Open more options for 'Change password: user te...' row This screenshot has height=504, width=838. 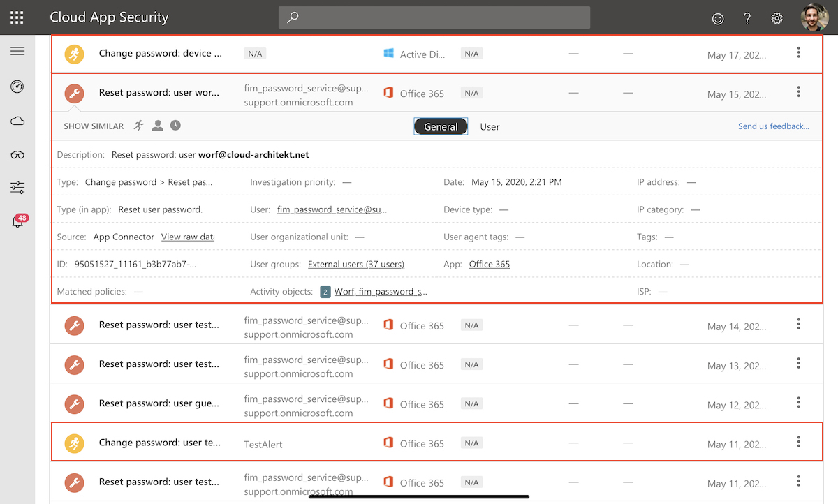pos(798,441)
